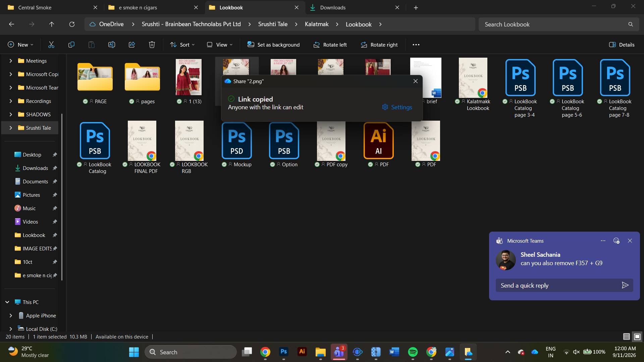Open Photoshop from the taskbar

(283, 352)
